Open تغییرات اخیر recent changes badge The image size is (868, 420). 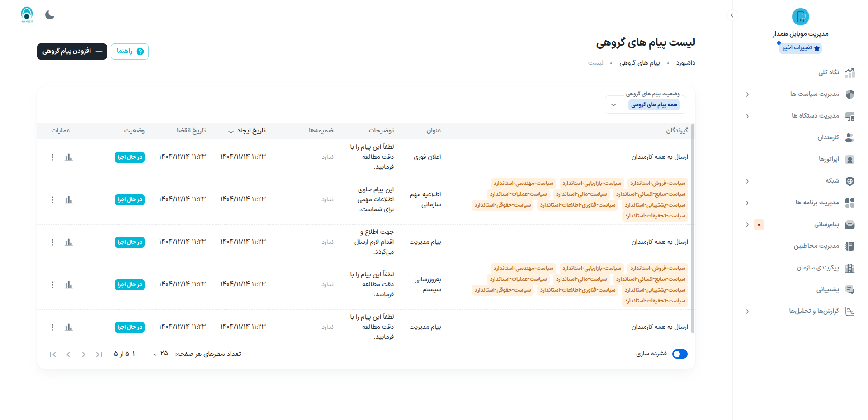(800, 48)
